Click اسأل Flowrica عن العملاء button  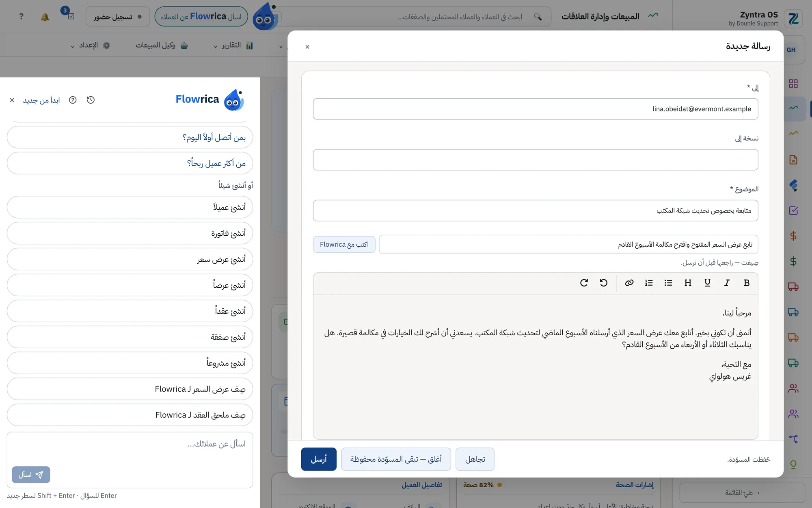pos(201,17)
